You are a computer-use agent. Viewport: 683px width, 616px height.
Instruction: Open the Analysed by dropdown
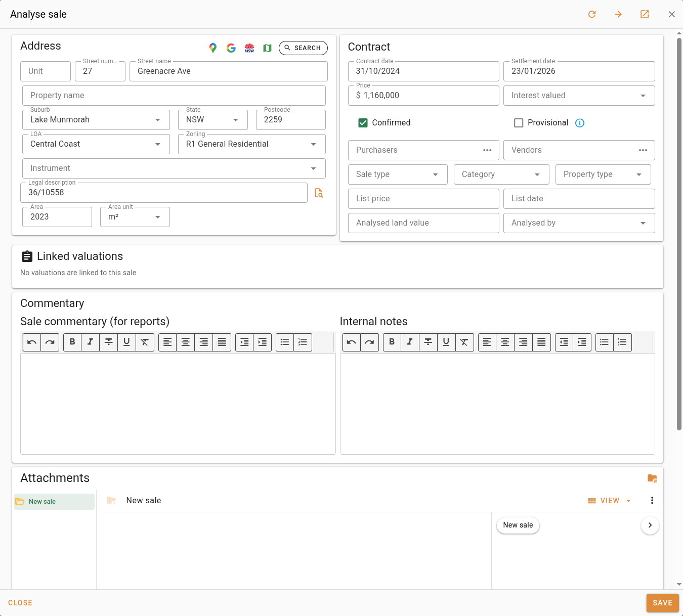coord(579,223)
